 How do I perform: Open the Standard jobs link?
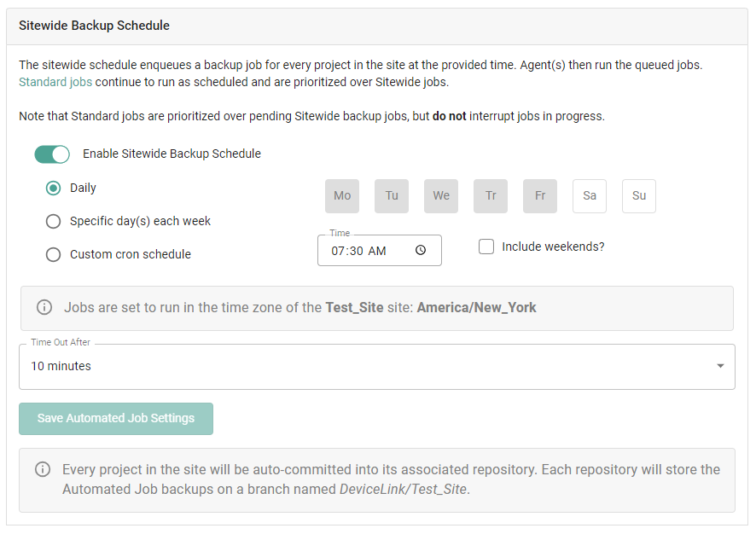coord(55,83)
